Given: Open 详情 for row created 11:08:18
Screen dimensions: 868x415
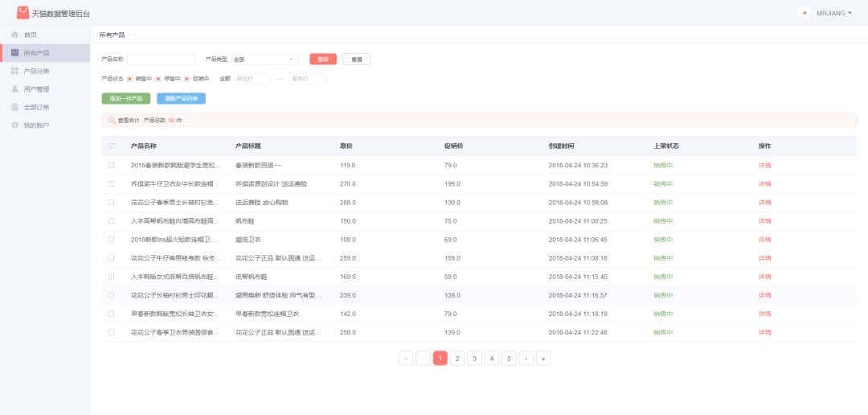Looking at the screenshot, I should pyautogui.click(x=765, y=258).
